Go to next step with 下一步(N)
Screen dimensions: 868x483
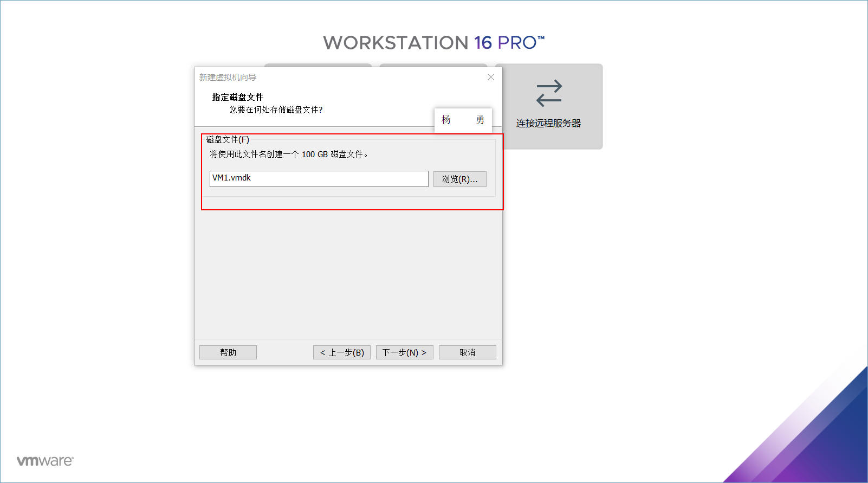coord(404,352)
